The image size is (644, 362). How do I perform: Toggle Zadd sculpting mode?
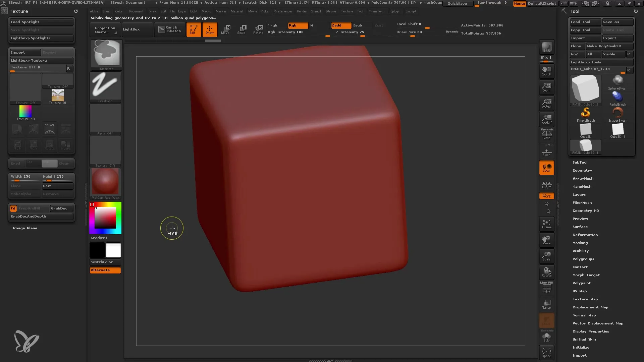[x=337, y=25]
